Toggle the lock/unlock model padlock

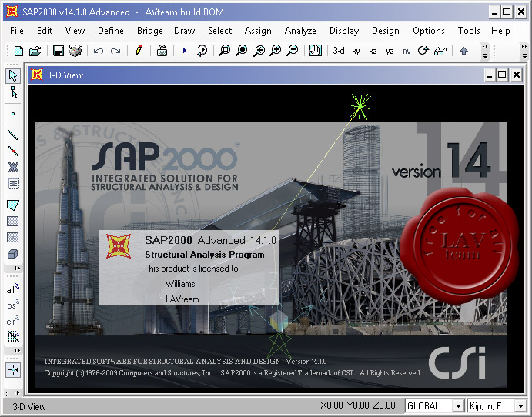coord(162,51)
